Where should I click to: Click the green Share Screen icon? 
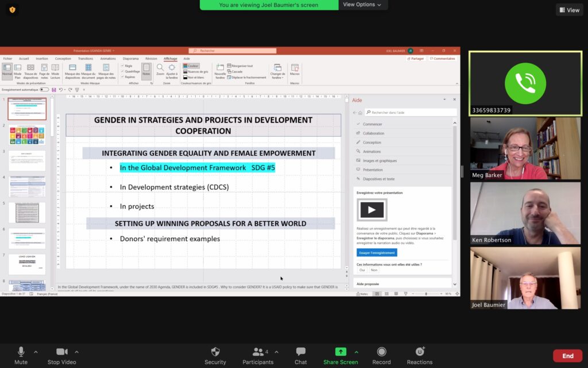click(x=341, y=351)
